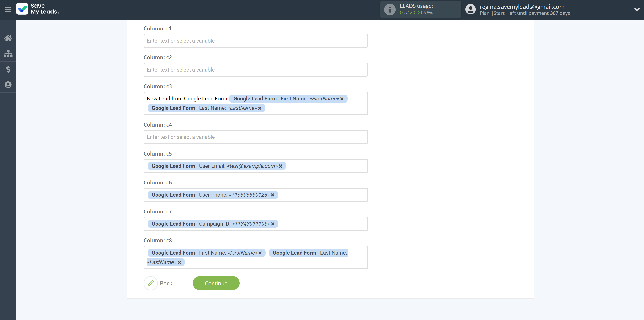This screenshot has height=320, width=644.
Task: Remove Campaign ID variable in Column c7
Action: [272, 224]
